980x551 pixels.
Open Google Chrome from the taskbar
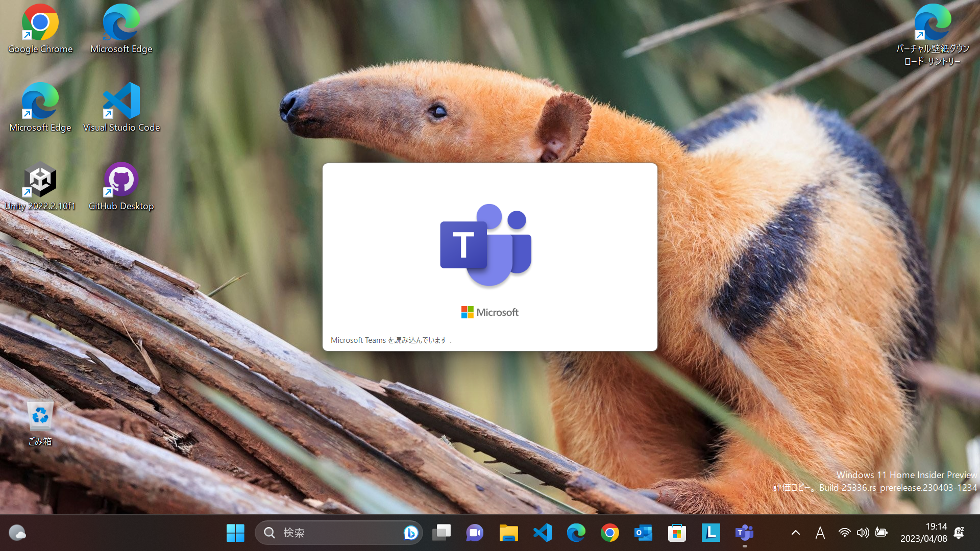(x=610, y=533)
